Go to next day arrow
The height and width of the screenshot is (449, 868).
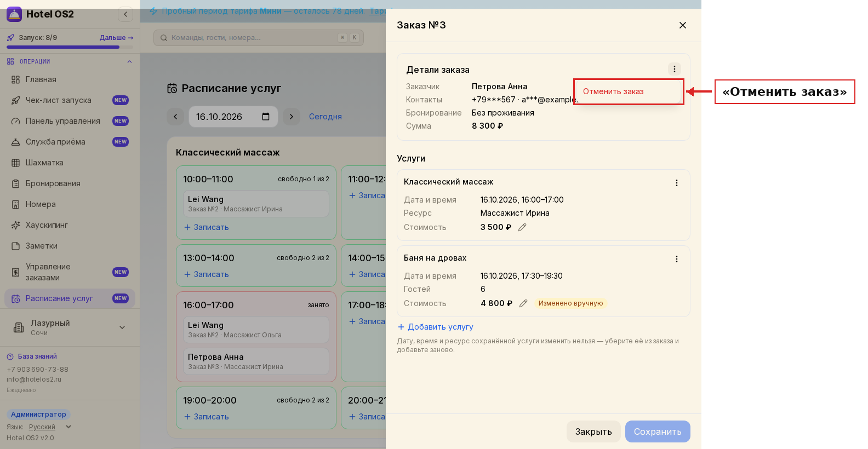click(x=292, y=117)
